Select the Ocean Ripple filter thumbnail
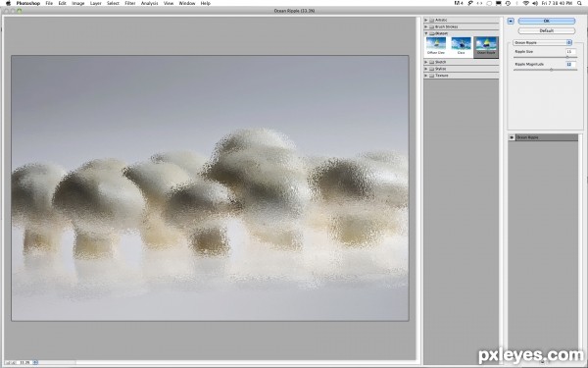The width and height of the screenshot is (588, 368). point(486,47)
